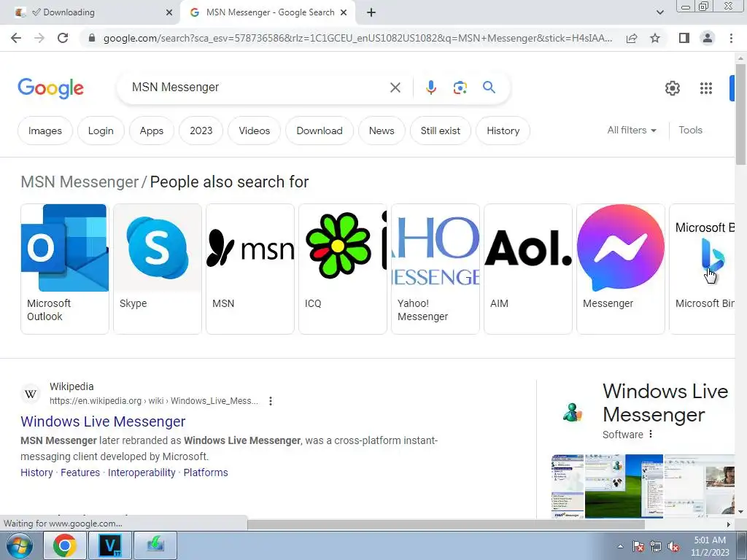Open the Chrome three-dot menu

(731, 38)
